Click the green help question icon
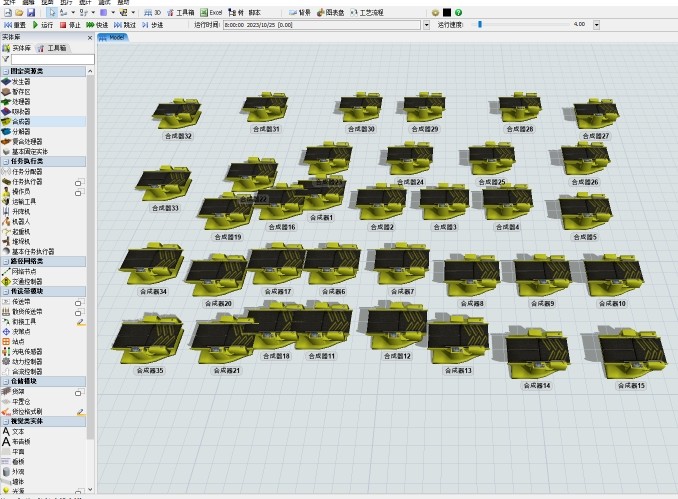 coord(458,13)
